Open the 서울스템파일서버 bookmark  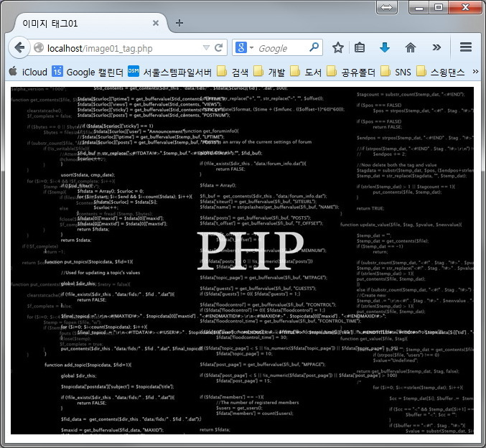(170, 72)
